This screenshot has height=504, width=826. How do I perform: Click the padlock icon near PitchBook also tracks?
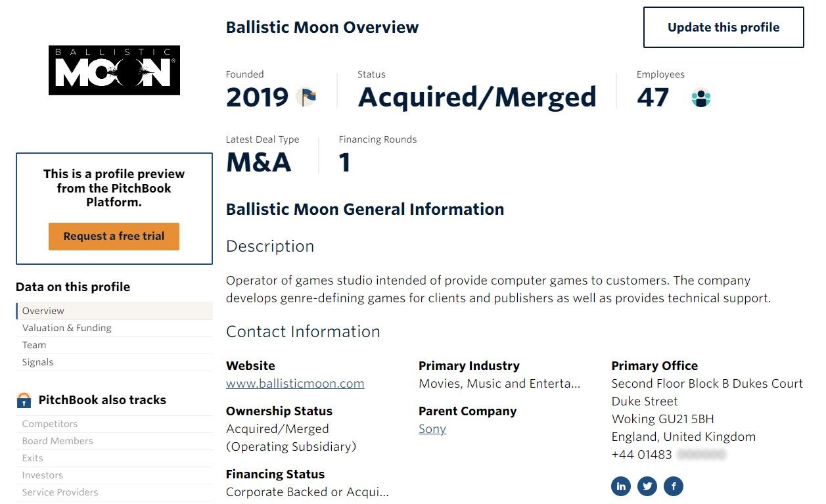coord(24,400)
